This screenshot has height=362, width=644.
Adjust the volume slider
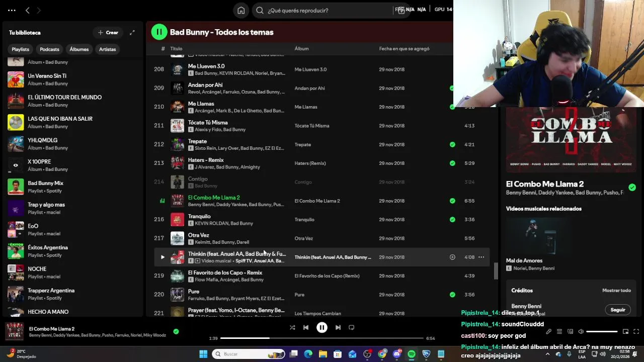[602, 332]
